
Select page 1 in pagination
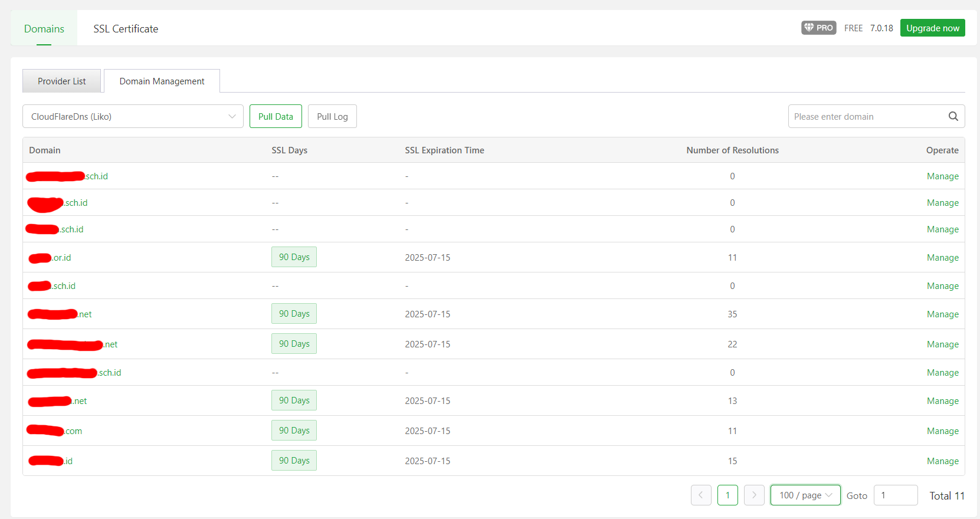727,495
